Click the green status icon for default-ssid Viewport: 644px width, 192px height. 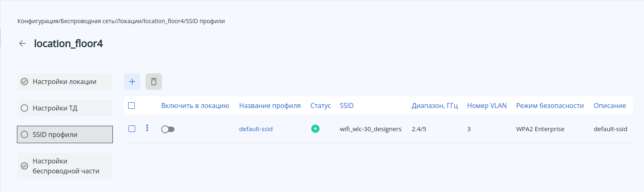click(x=315, y=129)
